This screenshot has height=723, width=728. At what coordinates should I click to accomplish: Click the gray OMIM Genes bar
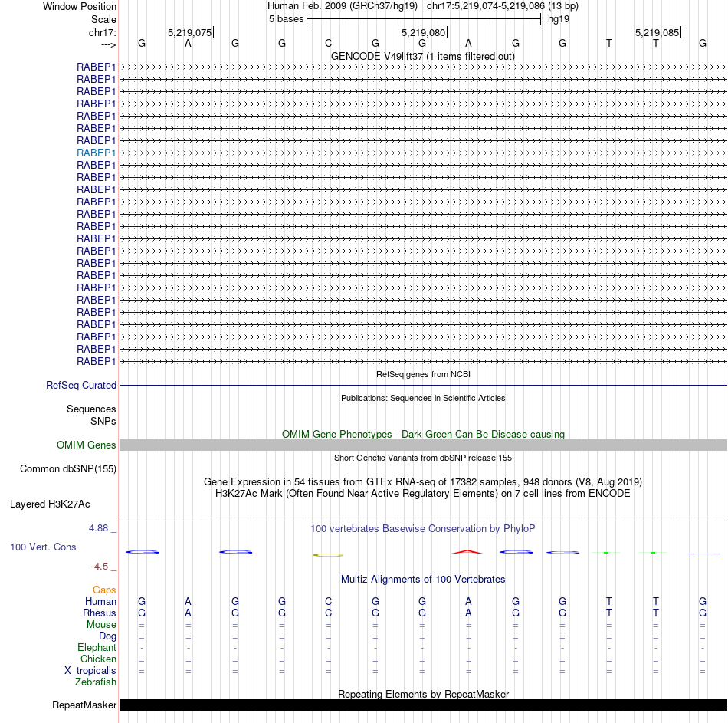coord(424,445)
